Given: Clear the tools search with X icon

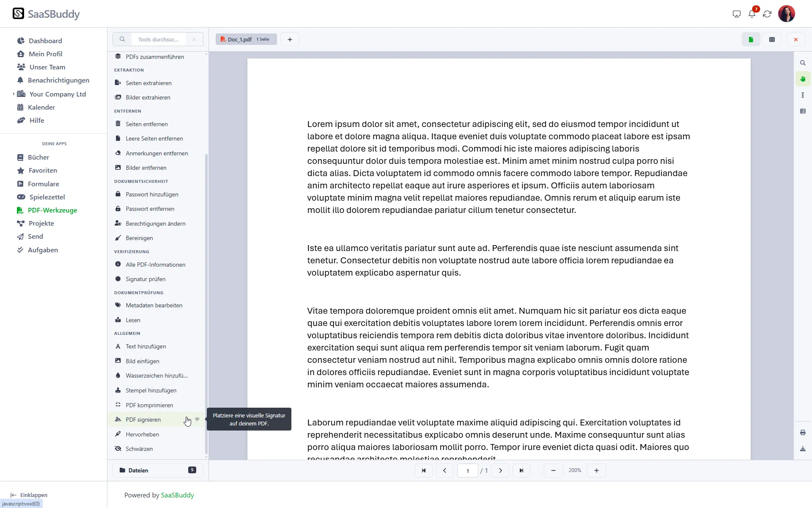Looking at the screenshot, I should pos(194,39).
